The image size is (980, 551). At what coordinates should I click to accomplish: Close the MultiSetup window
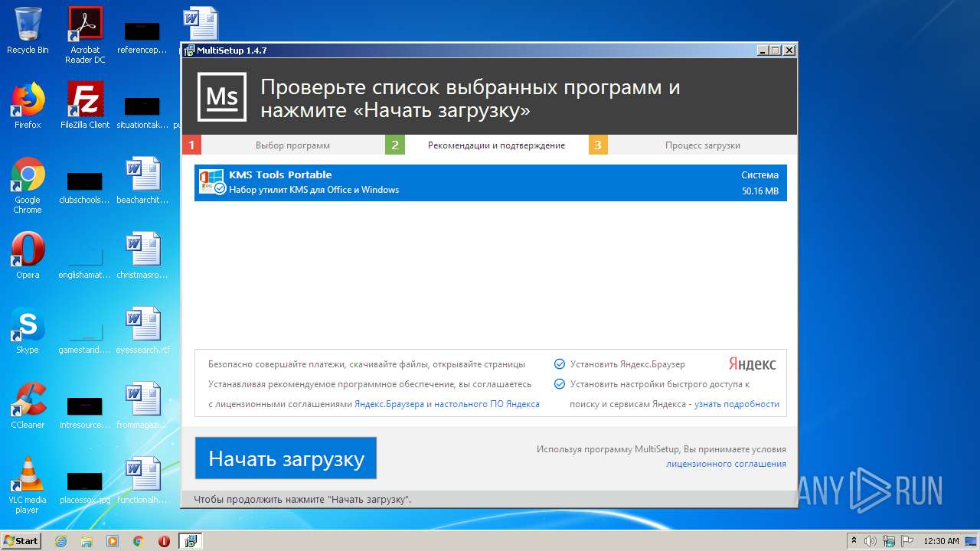pyautogui.click(x=789, y=51)
